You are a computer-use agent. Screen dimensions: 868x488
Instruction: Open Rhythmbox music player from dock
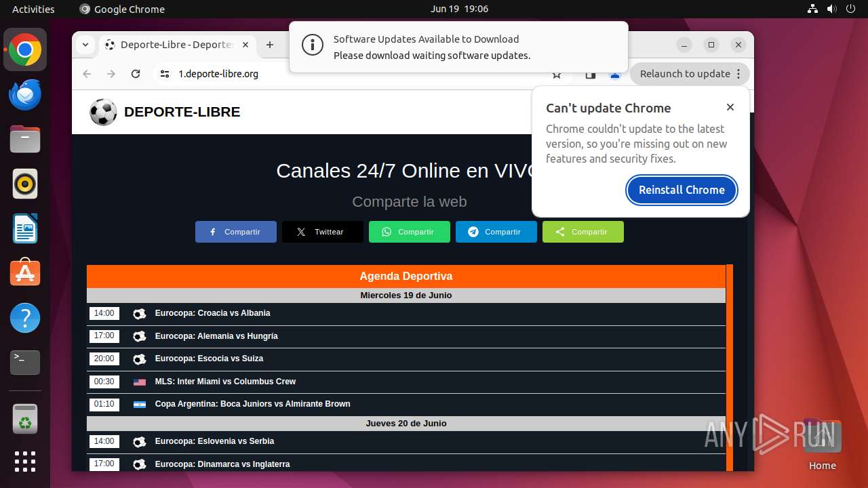[x=25, y=184]
